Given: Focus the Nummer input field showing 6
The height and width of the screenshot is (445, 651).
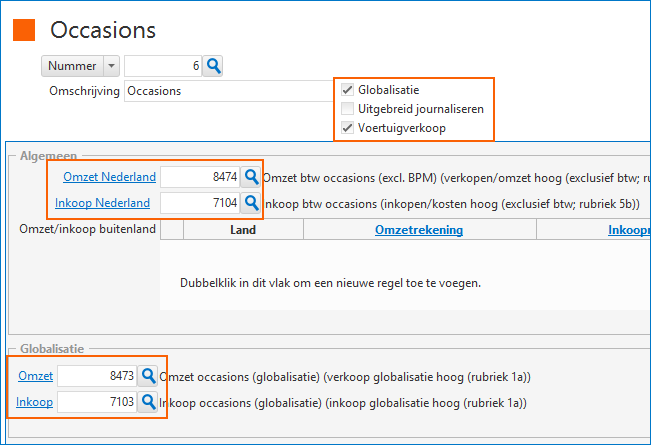Looking at the screenshot, I should click(163, 66).
